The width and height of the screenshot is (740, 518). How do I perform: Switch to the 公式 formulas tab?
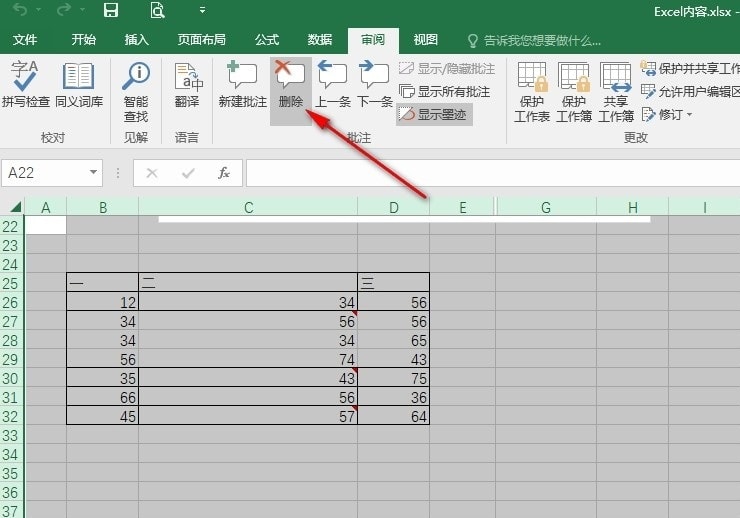tap(267, 40)
